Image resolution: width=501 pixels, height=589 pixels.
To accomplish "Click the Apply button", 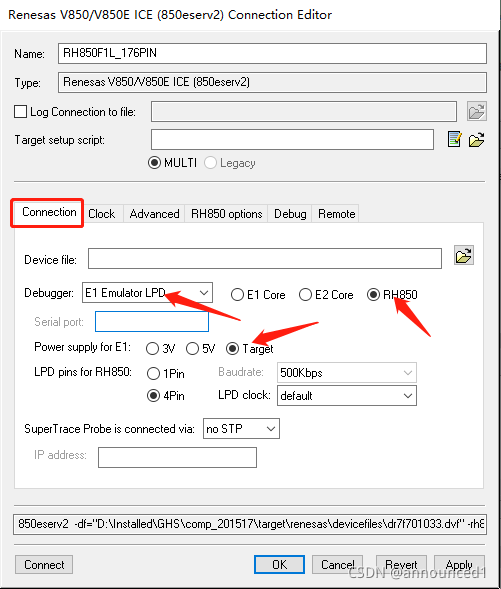I will [x=459, y=565].
